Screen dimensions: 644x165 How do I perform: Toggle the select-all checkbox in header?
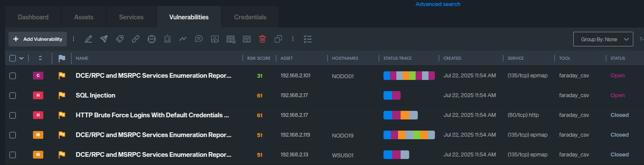(12, 58)
